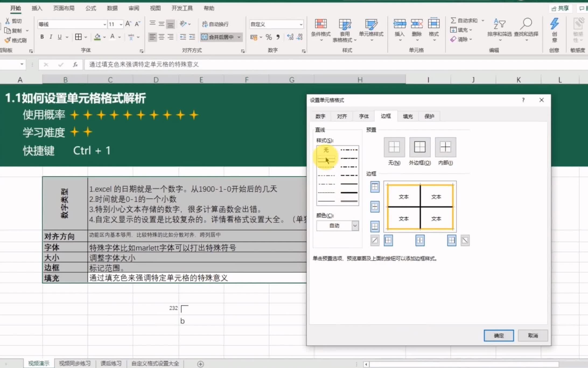Select the Inside border preset
Image resolution: width=588 pixels, height=368 pixels.
point(445,147)
